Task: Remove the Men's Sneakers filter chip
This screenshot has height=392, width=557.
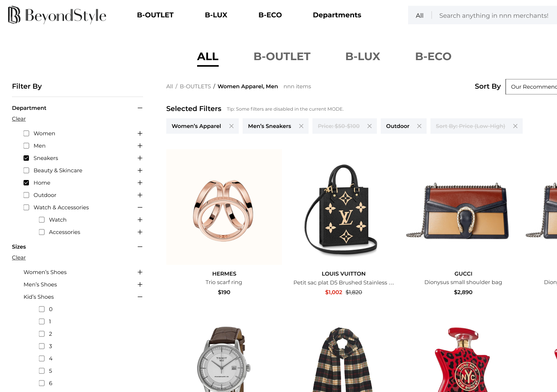Action: [301, 126]
